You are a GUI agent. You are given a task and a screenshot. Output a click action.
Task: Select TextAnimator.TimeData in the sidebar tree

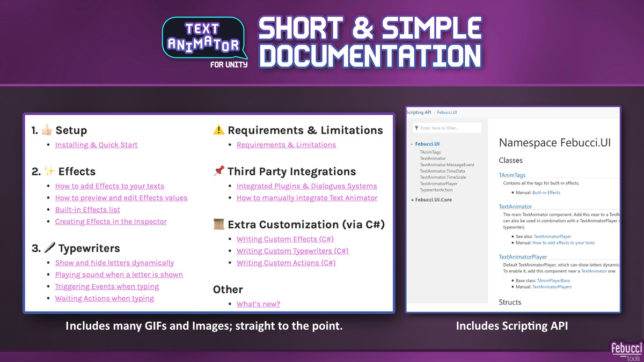tap(442, 171)
